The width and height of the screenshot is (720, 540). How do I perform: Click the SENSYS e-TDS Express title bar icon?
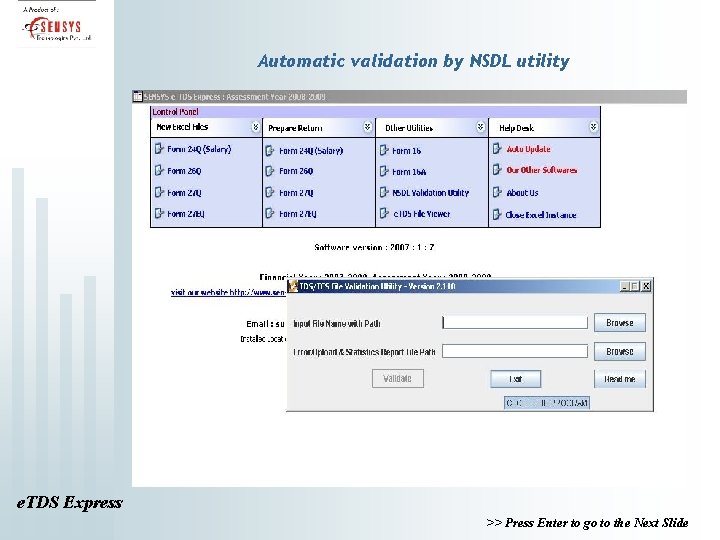137,96
